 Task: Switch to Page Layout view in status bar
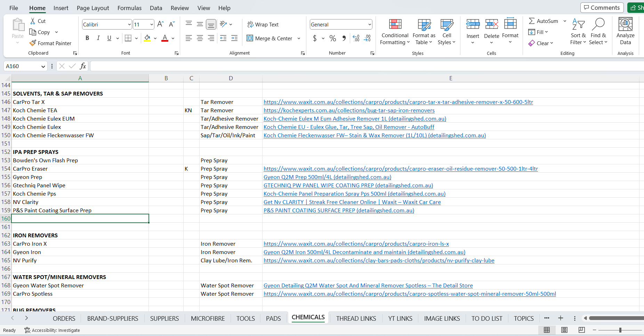tap(564, 330)
